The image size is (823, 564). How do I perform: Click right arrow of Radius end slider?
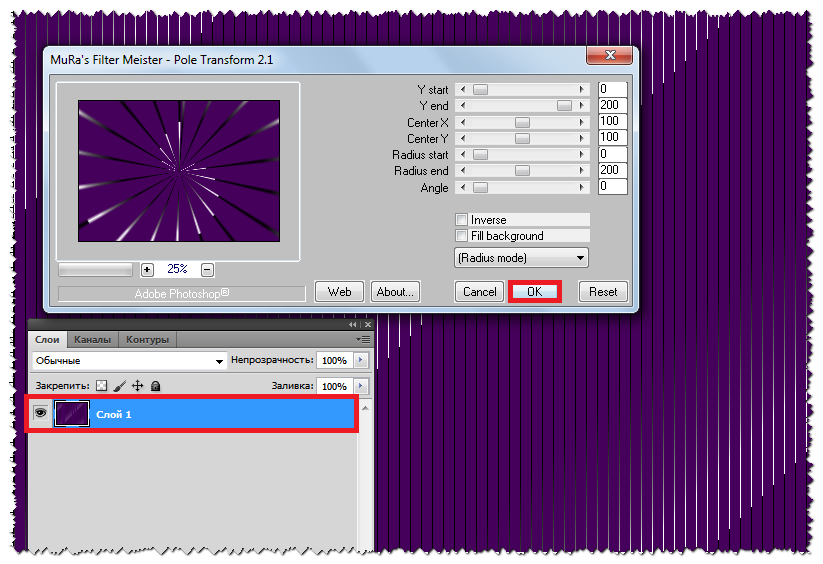tap(582, 171)
